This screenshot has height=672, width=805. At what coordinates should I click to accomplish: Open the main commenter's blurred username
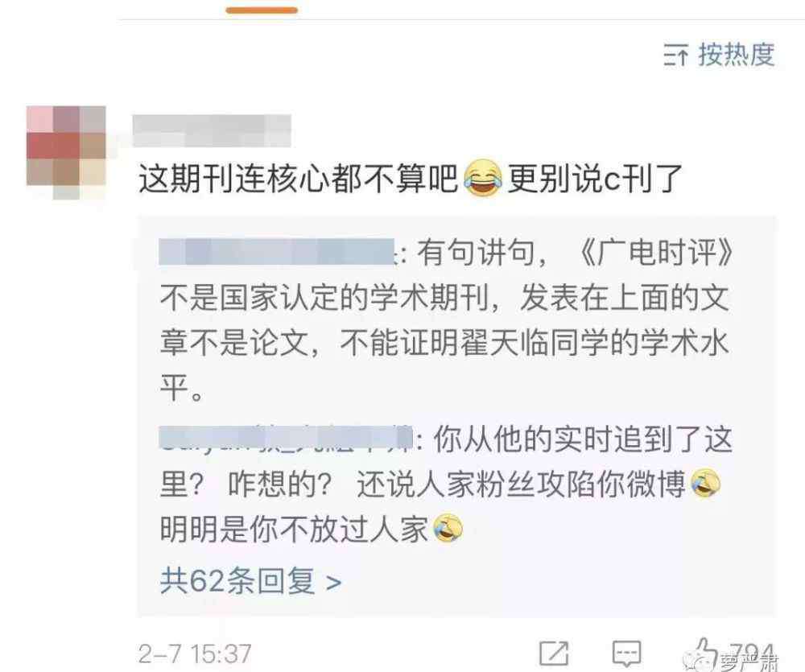point(212,131)
